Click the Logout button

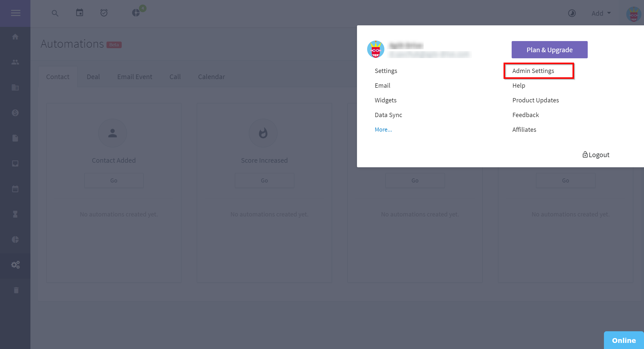(595, 155)
